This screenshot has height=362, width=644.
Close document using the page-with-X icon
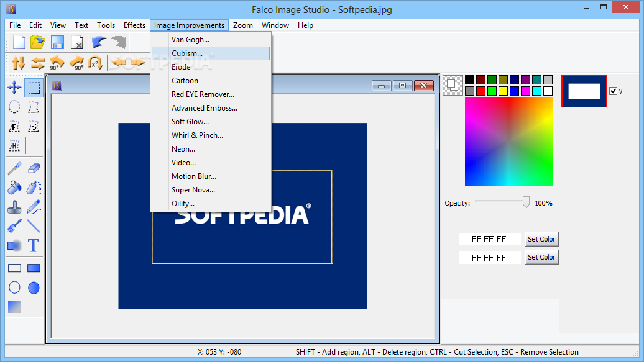coord(77,42)
